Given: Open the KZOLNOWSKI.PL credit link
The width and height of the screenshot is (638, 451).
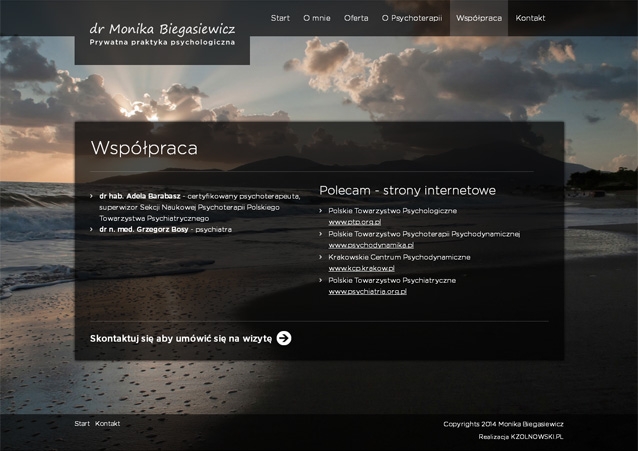Looking at the screenshot, I should tap(537, 437).
